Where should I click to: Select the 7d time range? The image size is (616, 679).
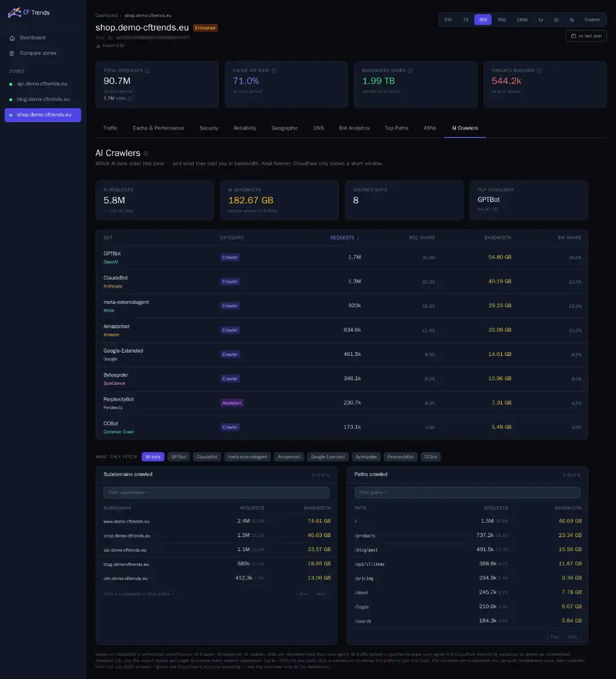466,20
